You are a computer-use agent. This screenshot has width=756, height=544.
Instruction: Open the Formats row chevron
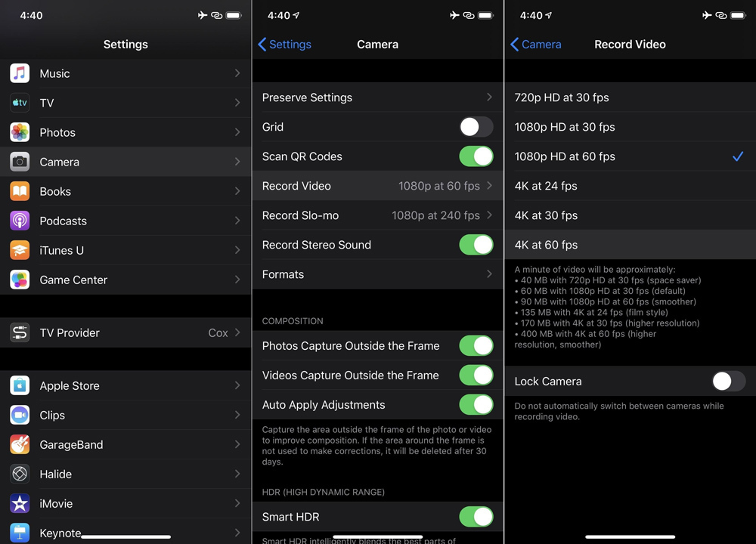489,274
